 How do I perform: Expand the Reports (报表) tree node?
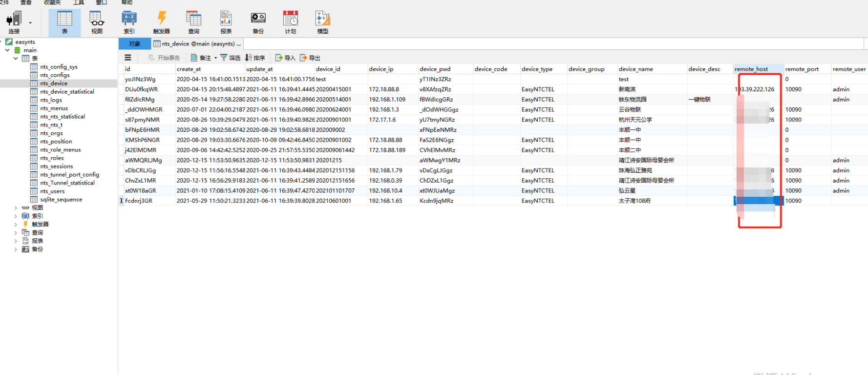click(x=16, y=241)
